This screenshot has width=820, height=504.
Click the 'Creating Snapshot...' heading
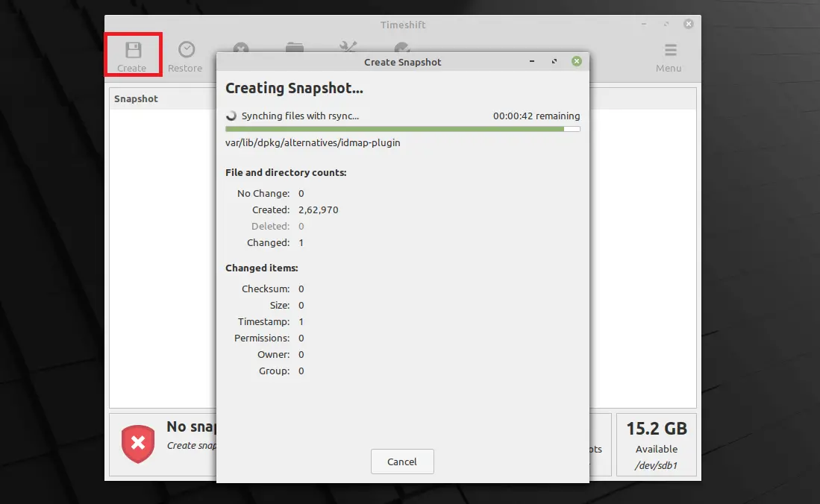tap(294, 89)
